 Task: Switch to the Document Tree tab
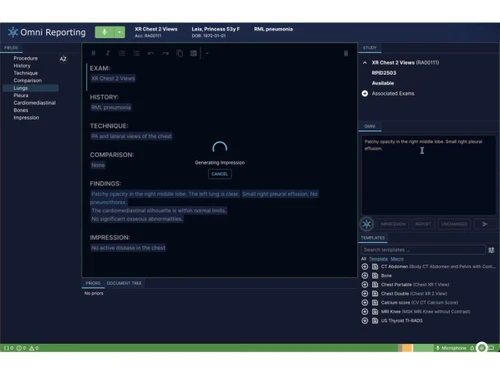pos(124,283)
